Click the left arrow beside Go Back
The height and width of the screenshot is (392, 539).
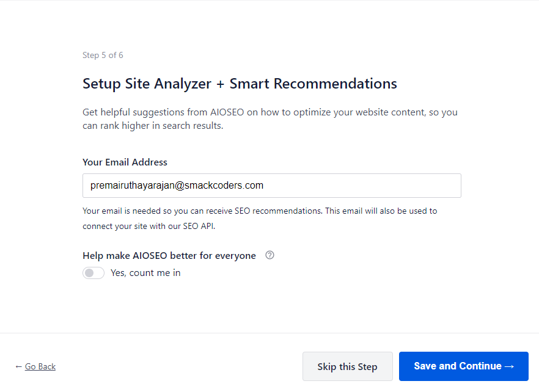pyautogui.click(x=18, y=366)
